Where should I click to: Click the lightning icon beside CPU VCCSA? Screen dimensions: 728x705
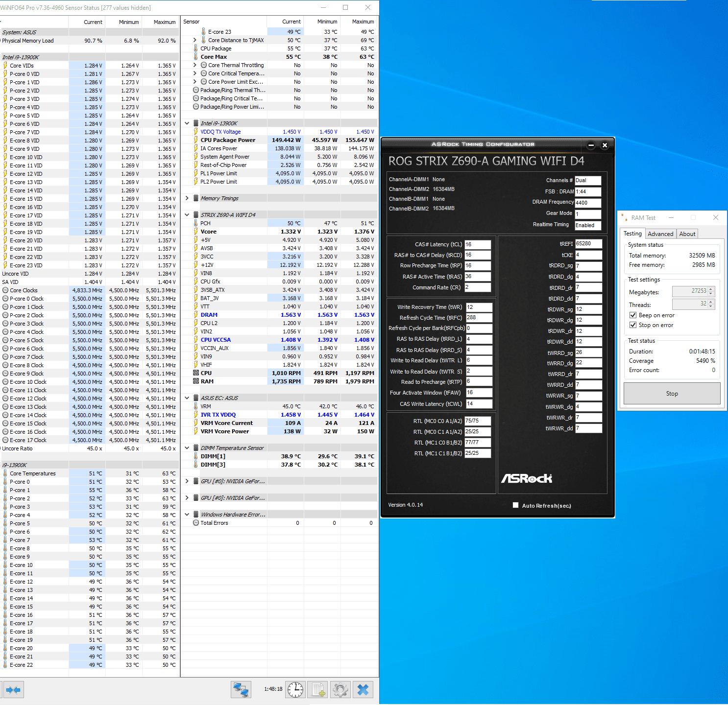point(196,340)
